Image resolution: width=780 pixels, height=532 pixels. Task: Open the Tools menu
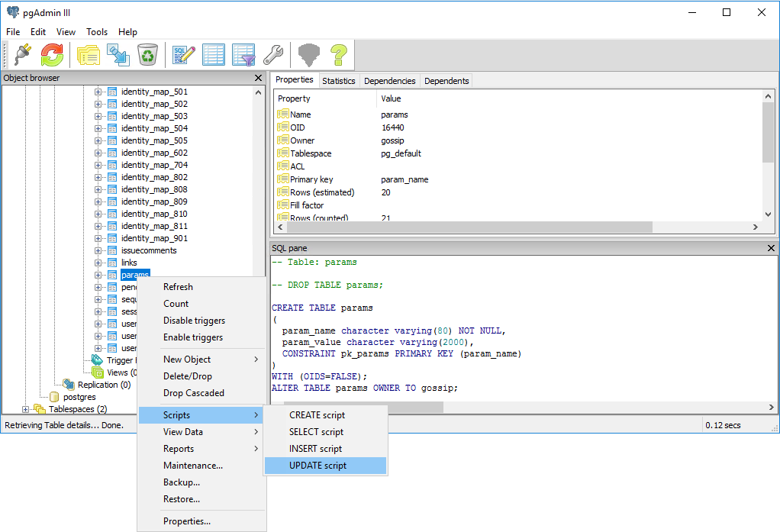coord(96,32)
